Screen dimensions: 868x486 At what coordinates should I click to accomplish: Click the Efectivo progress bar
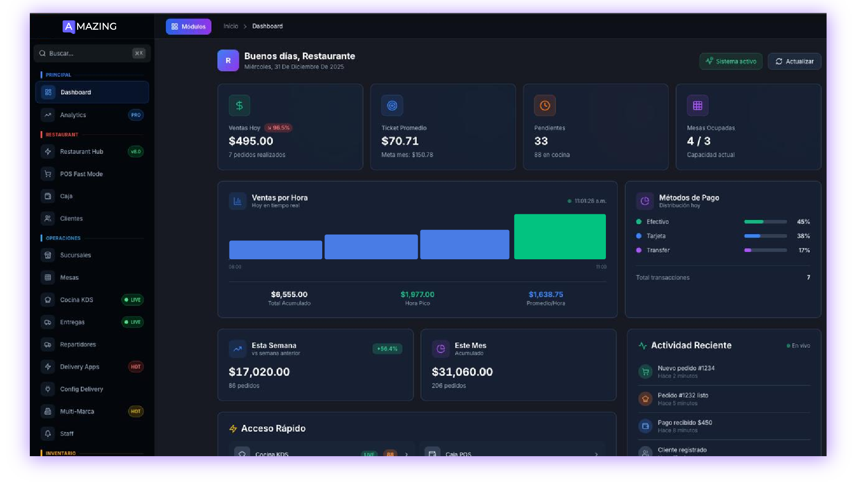pos(765,222)
